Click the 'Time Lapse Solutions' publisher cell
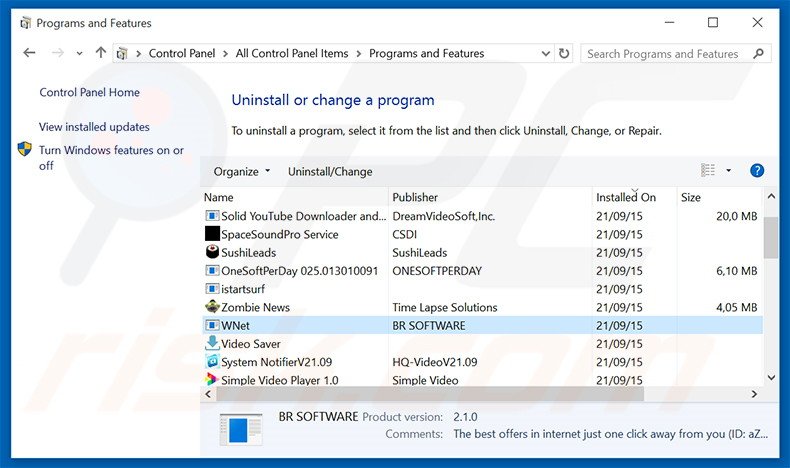 click(x=444, y=307)
